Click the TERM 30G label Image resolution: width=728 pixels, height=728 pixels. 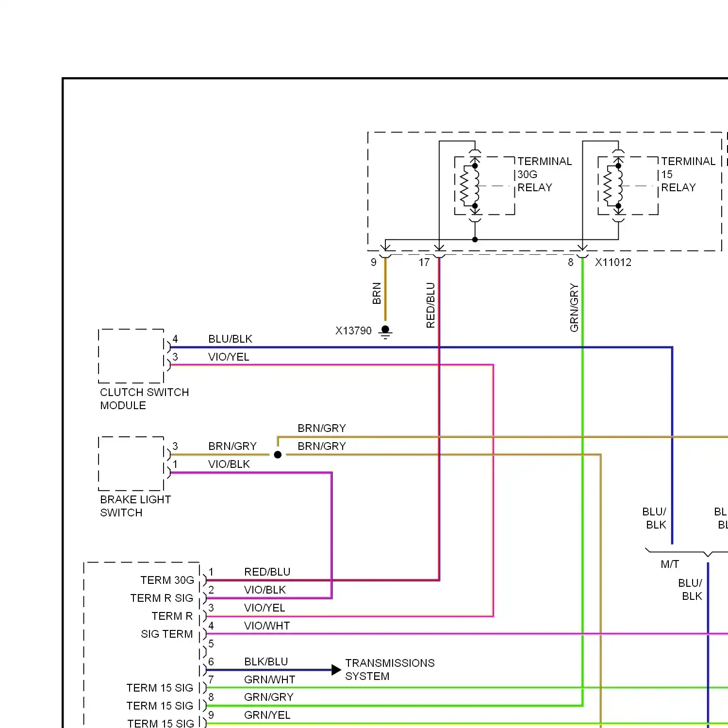tap(167, 580)
